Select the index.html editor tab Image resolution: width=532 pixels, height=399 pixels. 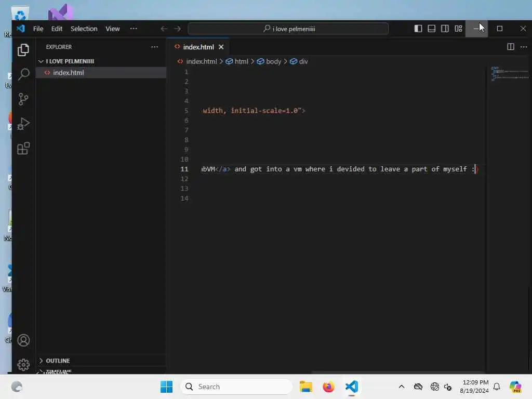[198, 47]
